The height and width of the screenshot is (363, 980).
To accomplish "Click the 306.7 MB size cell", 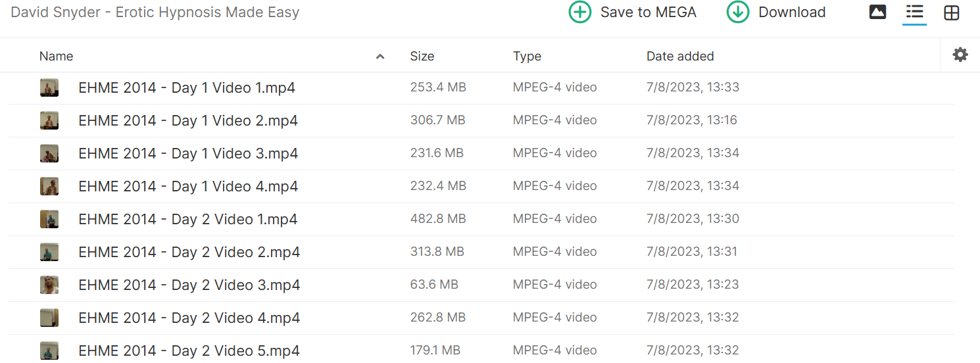I will [x=437, y=120].
